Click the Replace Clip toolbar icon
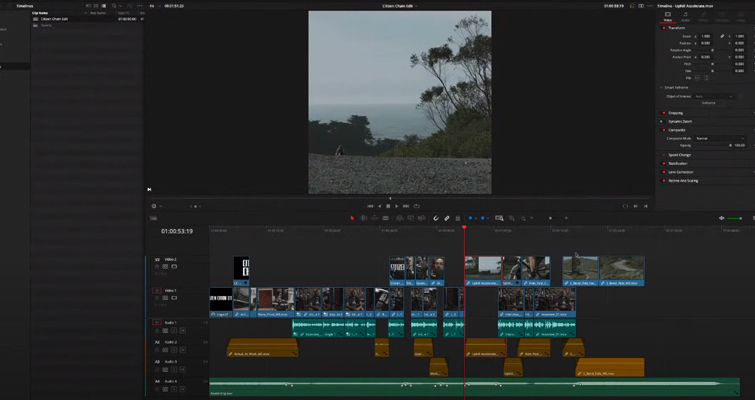 pos(421,219)
